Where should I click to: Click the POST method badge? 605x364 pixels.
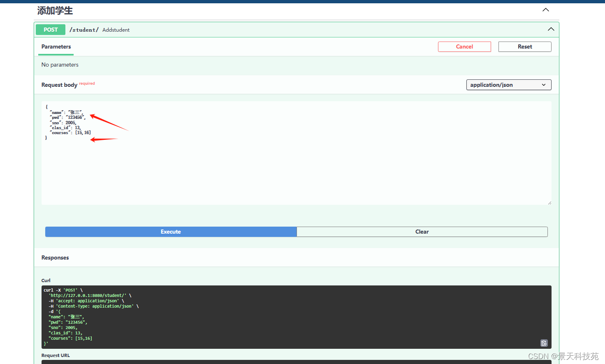pos(51,30)
